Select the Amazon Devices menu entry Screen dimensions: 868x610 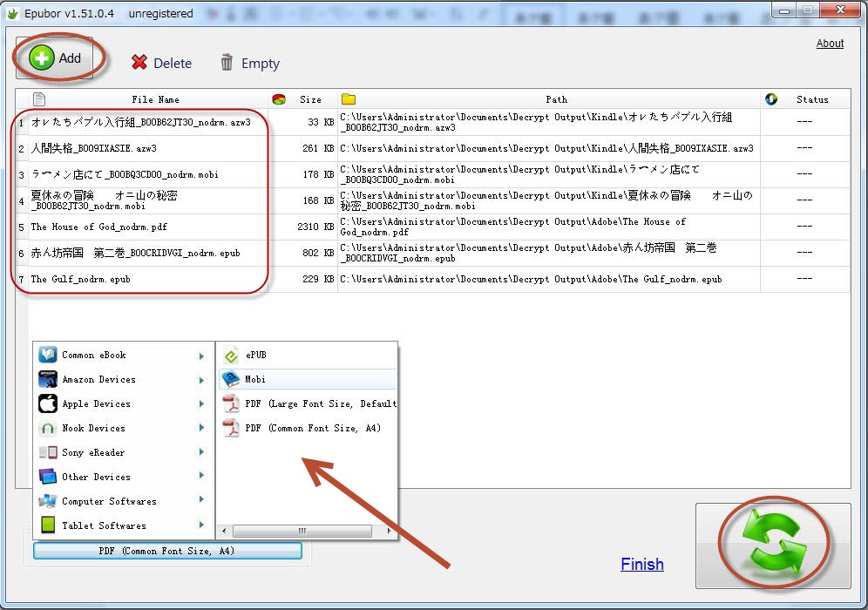[x=124, y=379]
